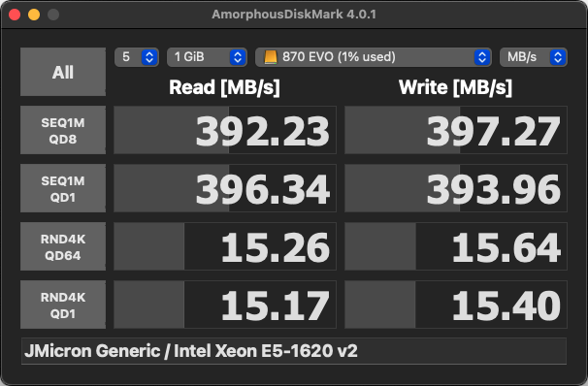Click the RND4K QD64 write result 15.64

456,246
